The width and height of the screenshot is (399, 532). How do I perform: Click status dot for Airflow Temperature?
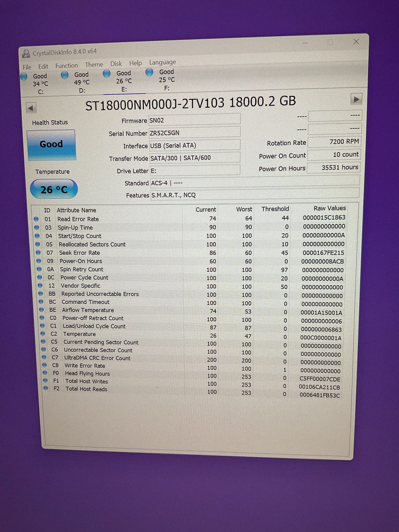[x=42, y=310]
